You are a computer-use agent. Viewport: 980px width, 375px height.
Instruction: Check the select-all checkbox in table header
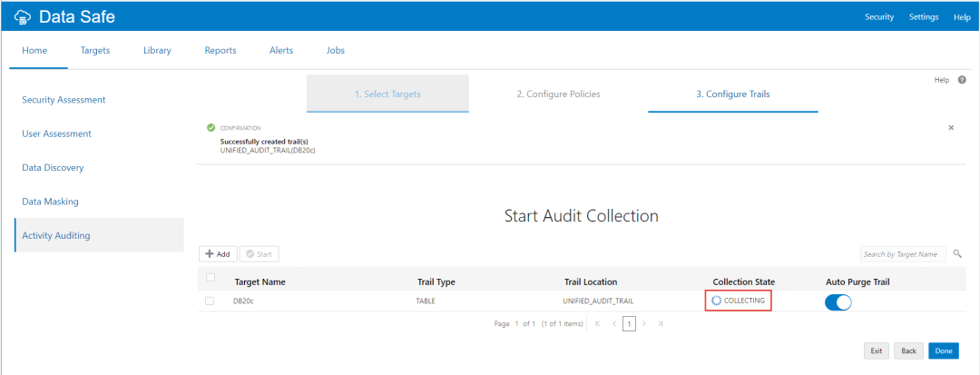pyautogui.click(x=211, y=278)
